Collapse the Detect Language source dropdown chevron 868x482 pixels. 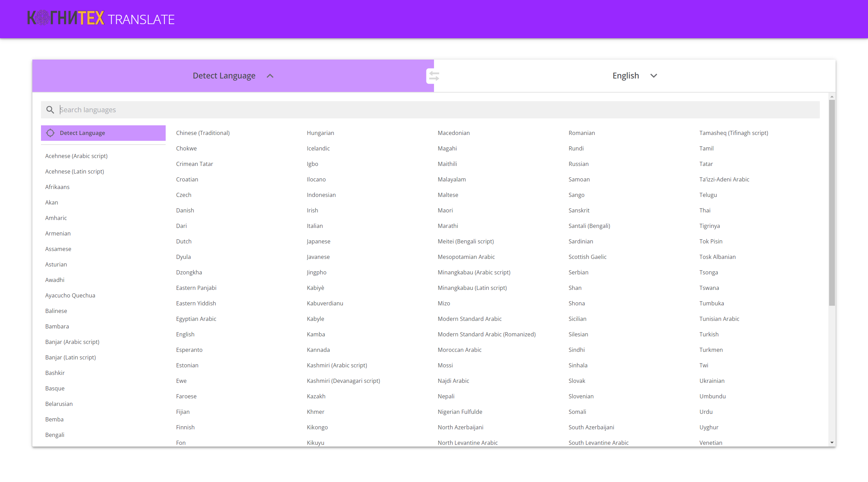tap(270, 76)
